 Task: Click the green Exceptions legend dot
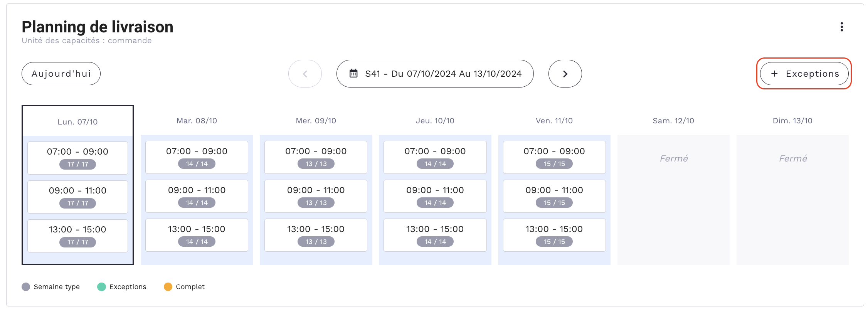(x=101, y=287)
